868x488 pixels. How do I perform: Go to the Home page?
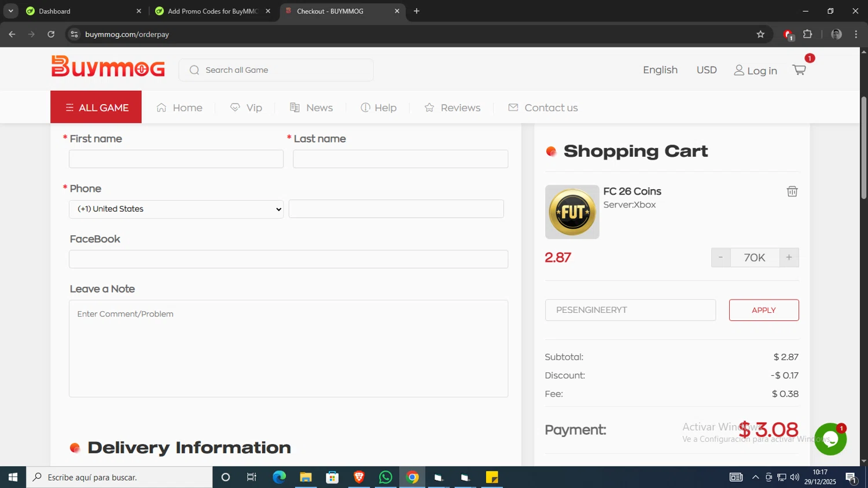[x=179, y=108]
